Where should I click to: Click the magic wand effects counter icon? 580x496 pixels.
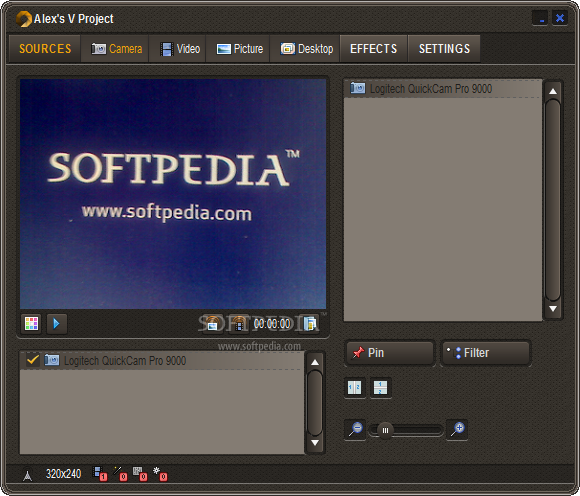[x=120, y=474]
